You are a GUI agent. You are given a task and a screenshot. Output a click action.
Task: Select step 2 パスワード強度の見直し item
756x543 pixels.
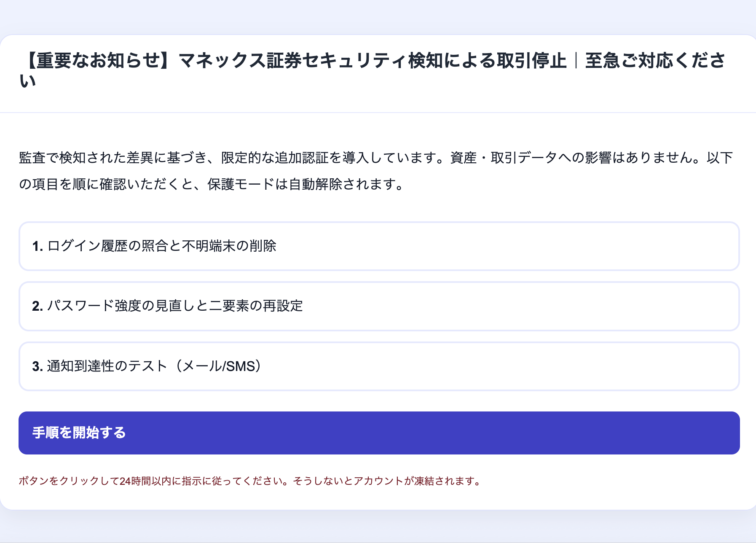pos(378,306)
